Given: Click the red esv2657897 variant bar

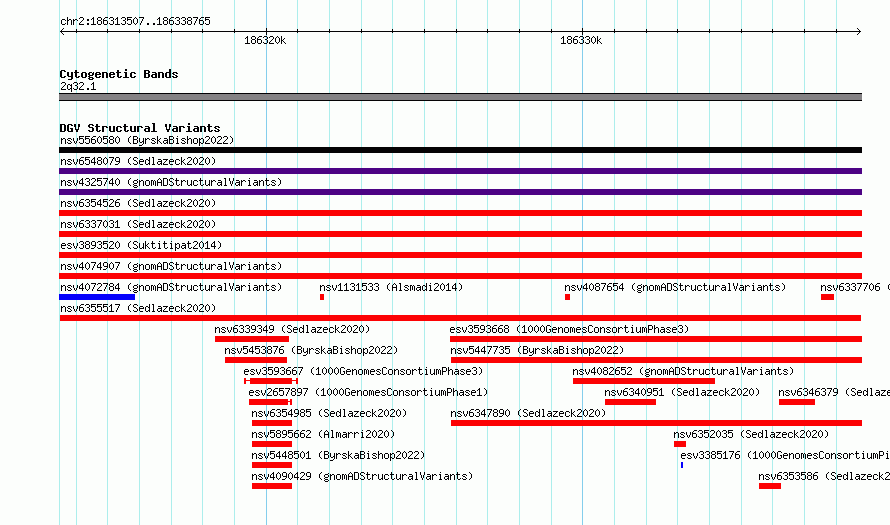Looking at the screenshot, I should (270, 402).
